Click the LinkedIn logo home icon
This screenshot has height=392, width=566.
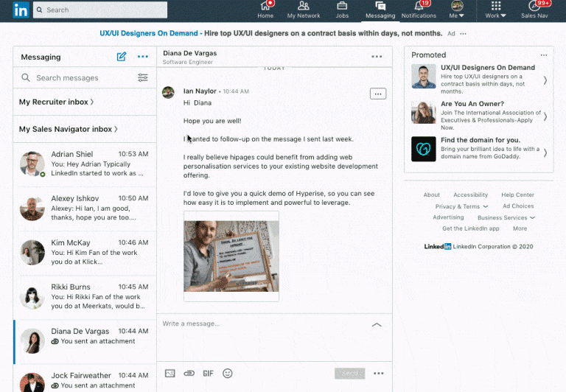[21, 10]
